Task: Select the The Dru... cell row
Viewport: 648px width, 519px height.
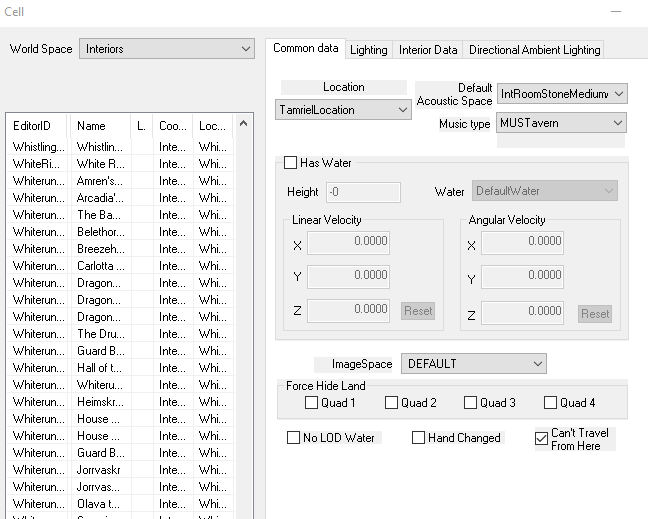Action: [x=120, y=333]
